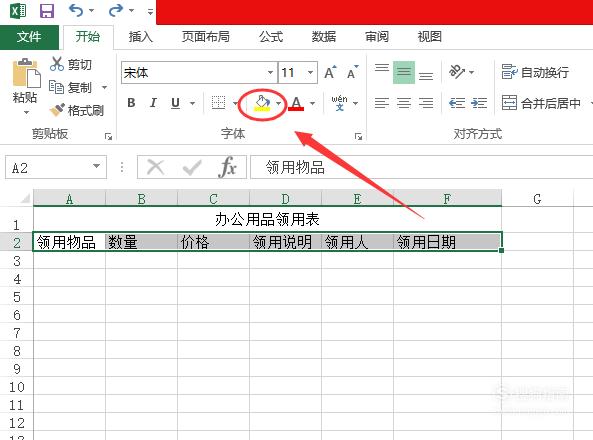The image size is (593, 440).
Task: Apply the red font color
Action: [x=296, y=103]
